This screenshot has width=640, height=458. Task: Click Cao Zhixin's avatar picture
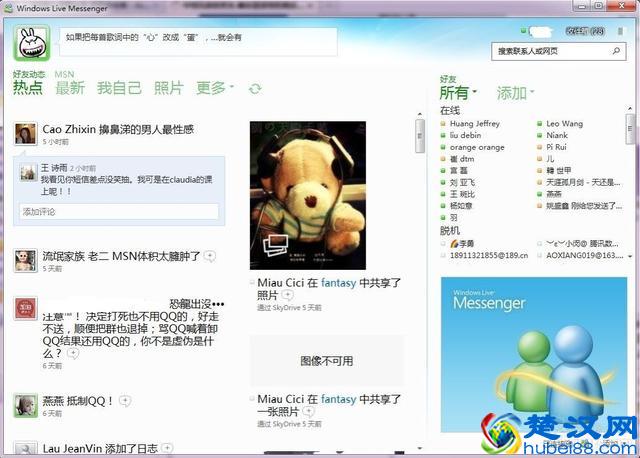[25, 133]
